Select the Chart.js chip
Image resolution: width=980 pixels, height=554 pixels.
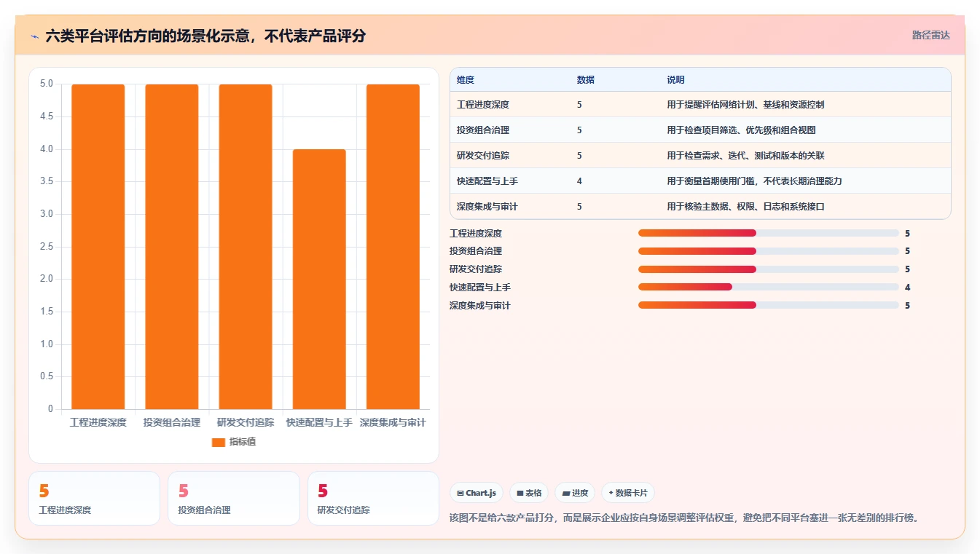(x=477, y=493)
